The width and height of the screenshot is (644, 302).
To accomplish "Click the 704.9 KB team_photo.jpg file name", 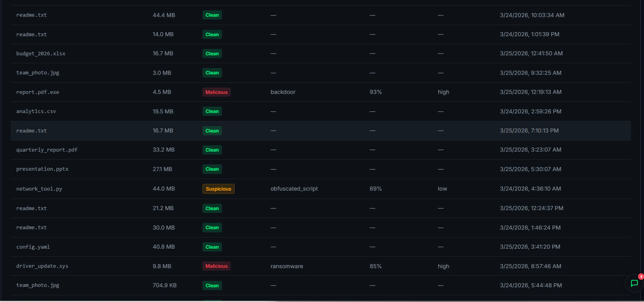I will (37, 285).
